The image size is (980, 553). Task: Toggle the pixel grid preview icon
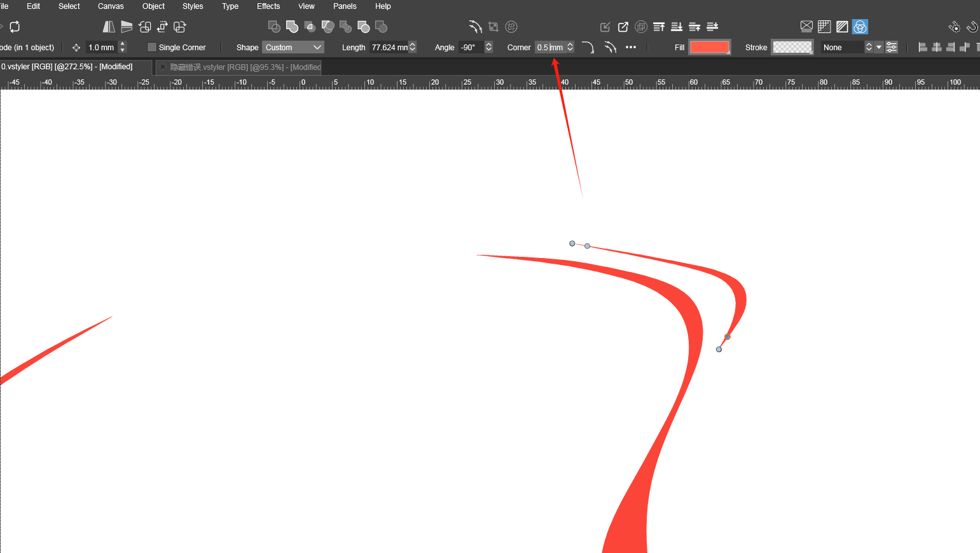coord(824,27)
